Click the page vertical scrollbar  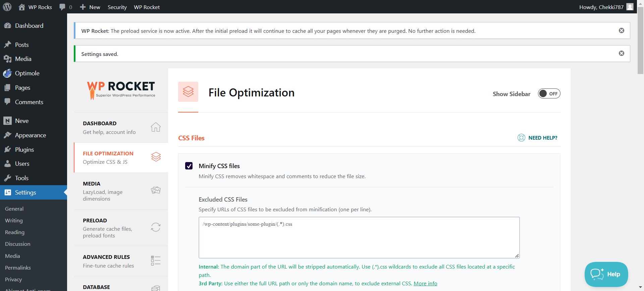point(640,40)
